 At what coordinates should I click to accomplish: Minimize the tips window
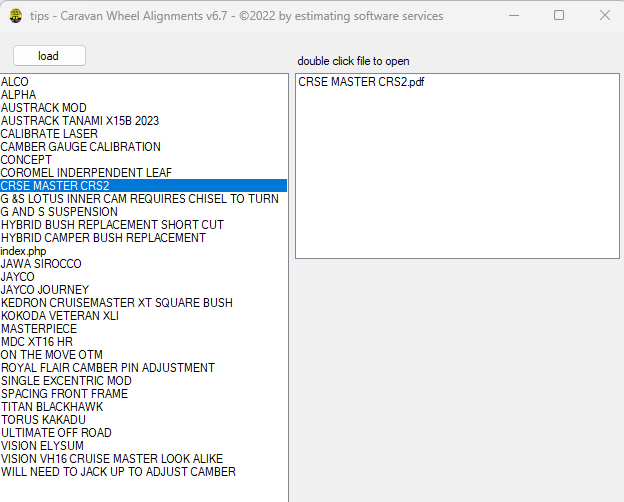click(514, 16)
